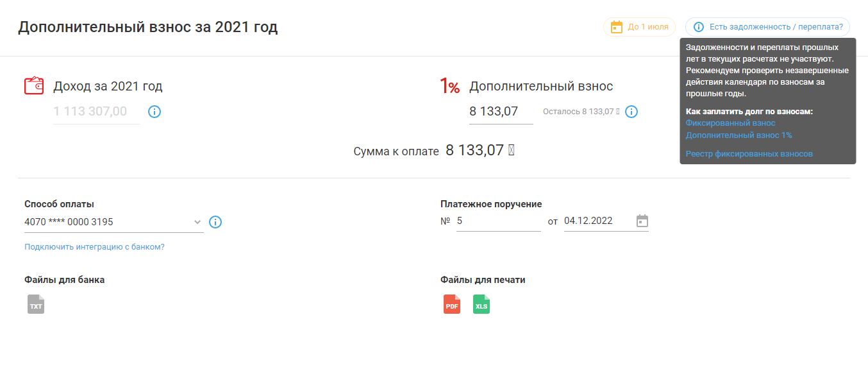Open 'Дополнительный взнос 1%' link in tooltip
The height and width of the screenshot is (385, 868).
coord(739,135)
